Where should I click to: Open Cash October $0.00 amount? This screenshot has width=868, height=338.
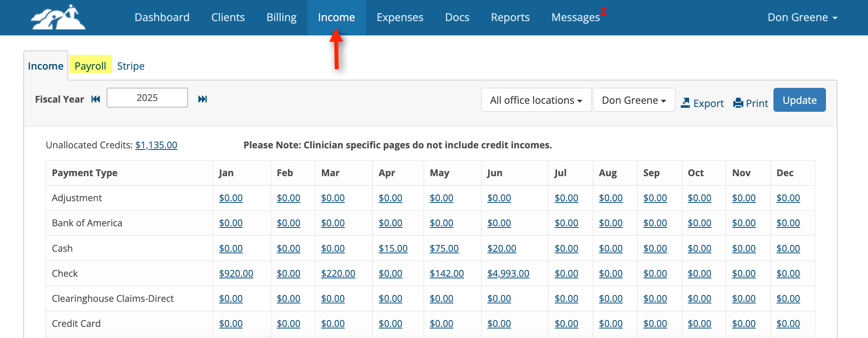(699, 249)
